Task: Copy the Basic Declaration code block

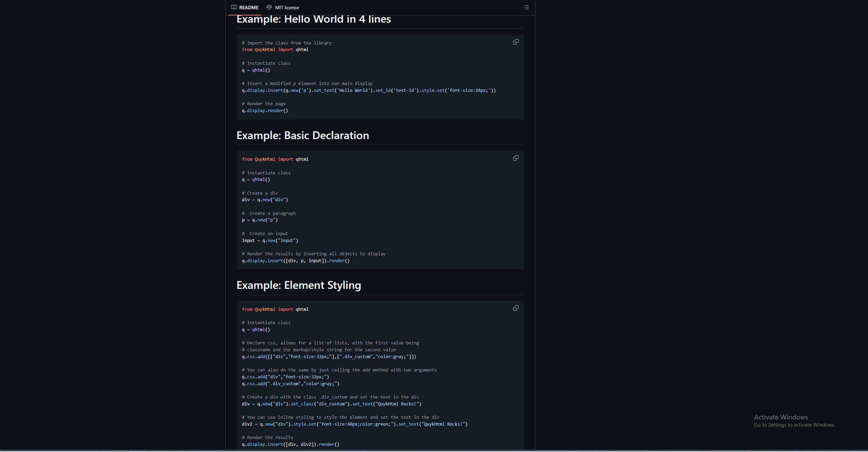Action: coord(515,158)
